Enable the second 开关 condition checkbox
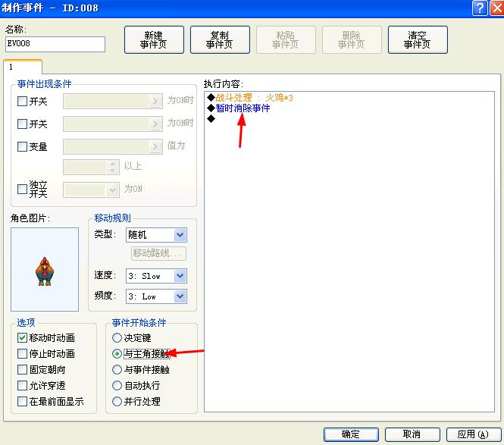Viewport: 504px width, 445px height. (22, 124)
